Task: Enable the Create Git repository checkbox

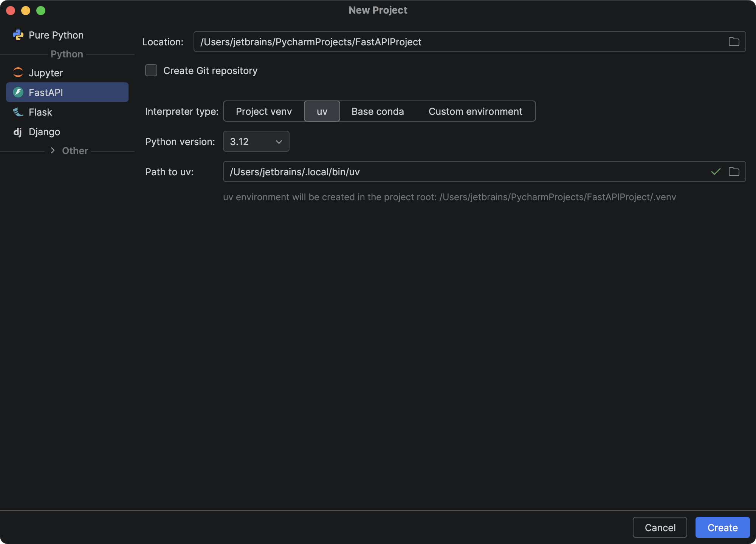Action: point(151,70)
